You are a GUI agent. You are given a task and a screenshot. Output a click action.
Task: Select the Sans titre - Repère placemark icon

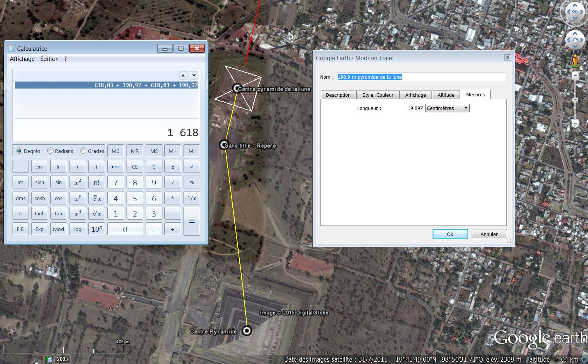click(x=224, y=145)
